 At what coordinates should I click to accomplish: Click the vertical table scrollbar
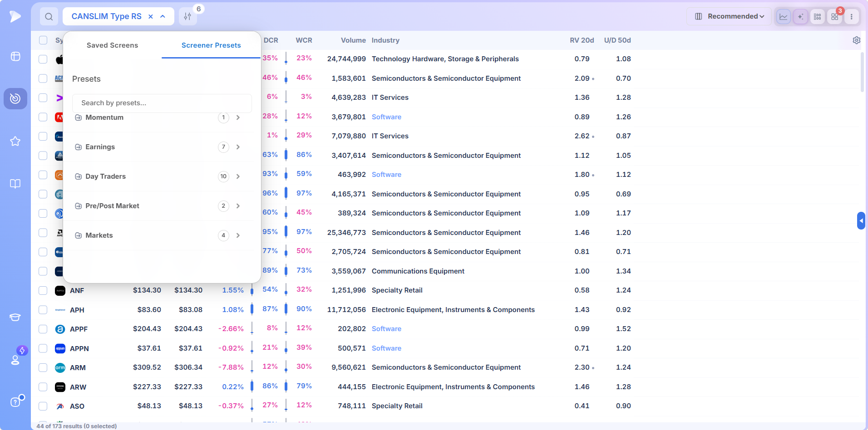pyautogui.click(x=862, y=73)
